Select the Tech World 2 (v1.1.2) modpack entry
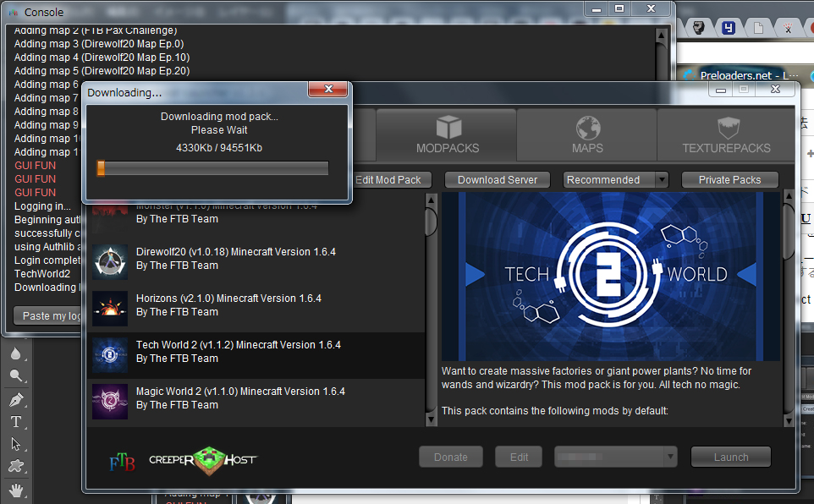Screen dimensions: 814x504 [x=256, y=355]
